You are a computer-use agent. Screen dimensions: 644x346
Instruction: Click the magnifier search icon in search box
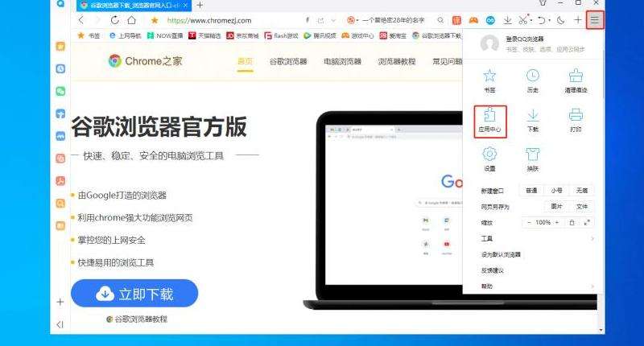pos(440,20)
